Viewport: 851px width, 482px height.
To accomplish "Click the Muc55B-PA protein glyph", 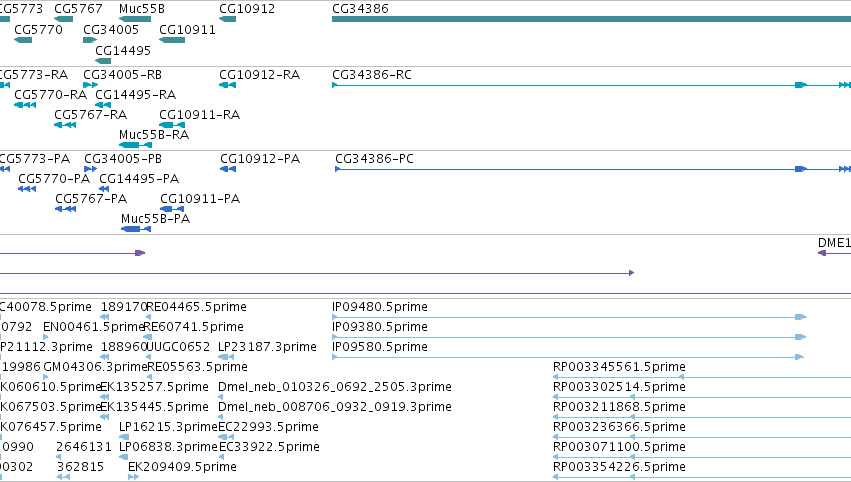I will pos(136,229).
